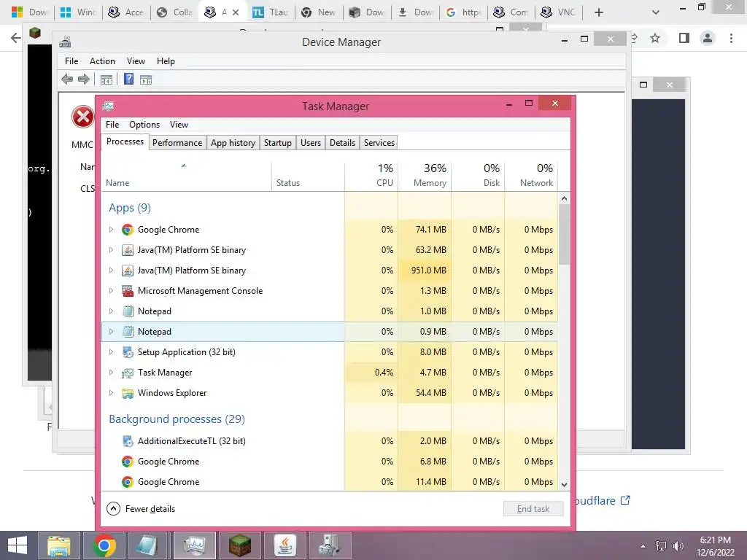
Task: Sort by the Status column header
Action: click(309, 176)
